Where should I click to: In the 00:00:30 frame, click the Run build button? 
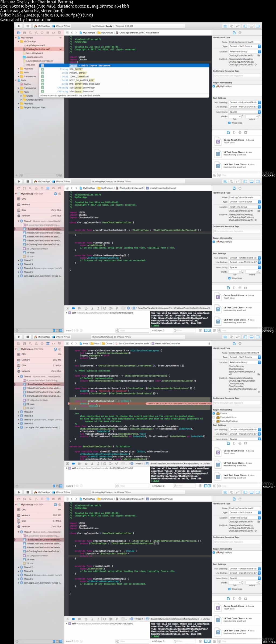pos(19,26)
